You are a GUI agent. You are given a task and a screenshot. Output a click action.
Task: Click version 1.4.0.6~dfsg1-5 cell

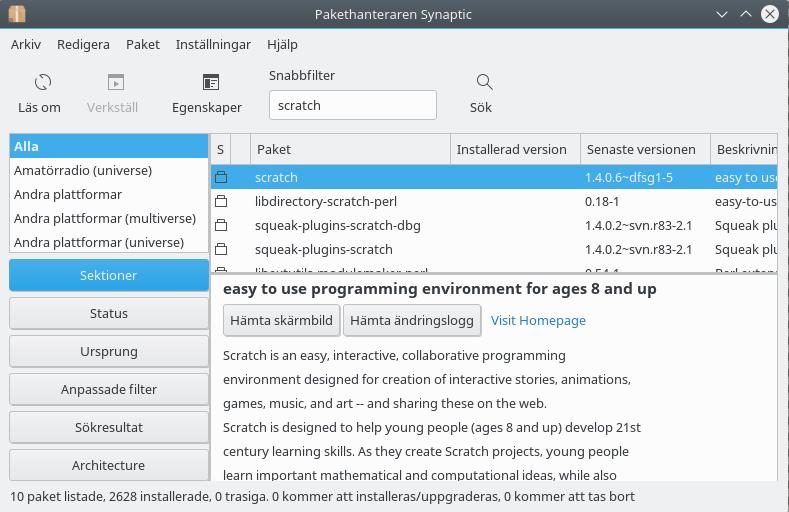[x=628, y=178]
